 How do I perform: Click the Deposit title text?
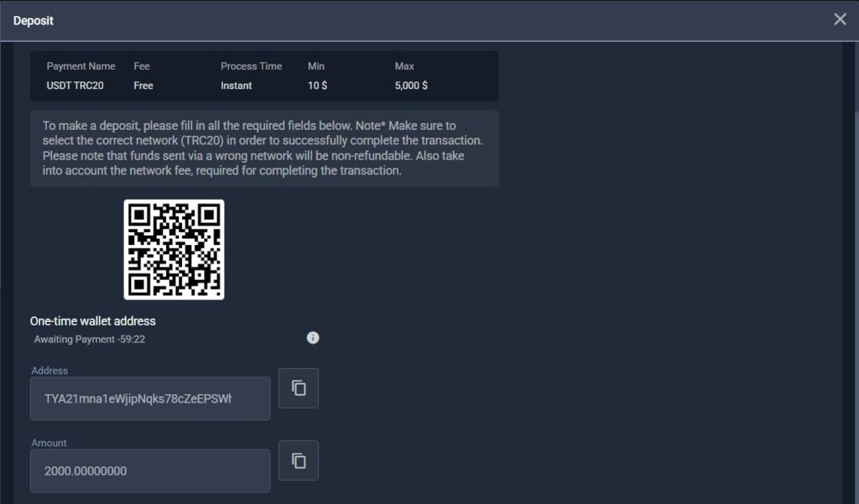pyautogui.click(x=34, y=21)
